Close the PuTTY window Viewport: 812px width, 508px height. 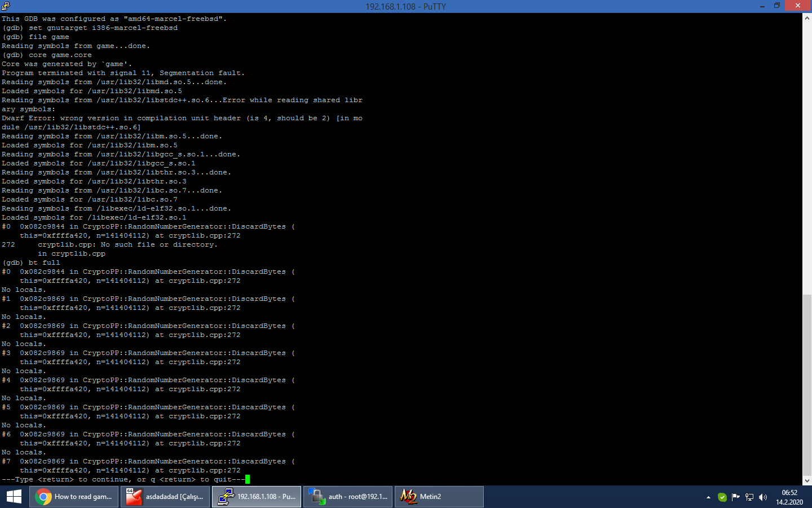click(798, 6)
